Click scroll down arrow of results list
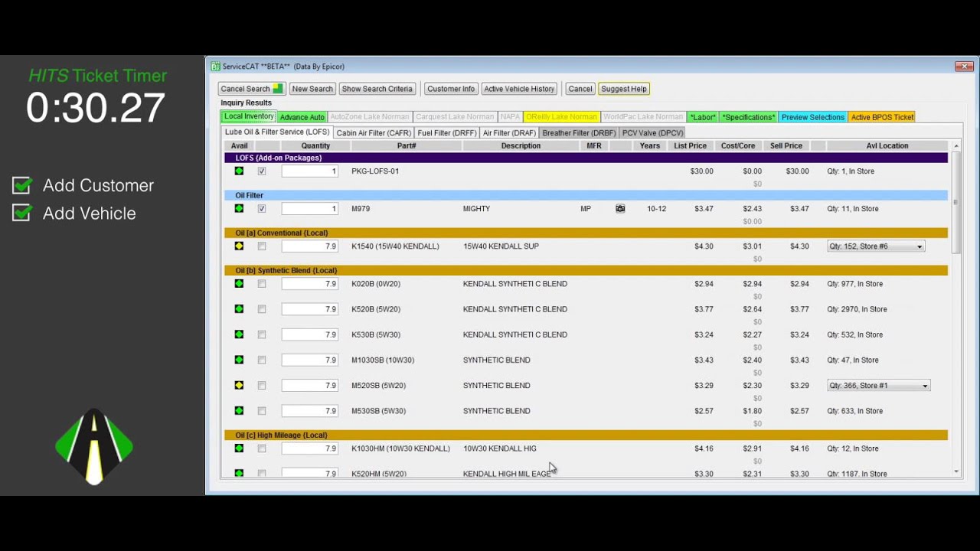This screenshot has height=551, width=980. tap(956, 472)
